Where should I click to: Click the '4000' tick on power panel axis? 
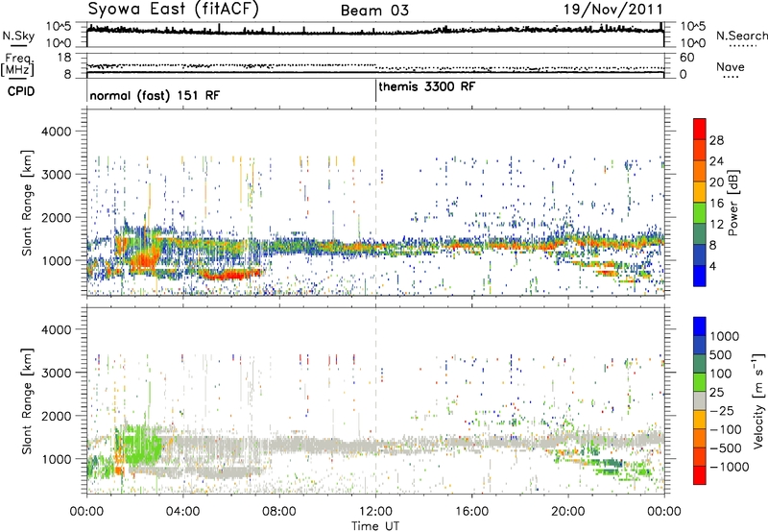click(57, 132)
